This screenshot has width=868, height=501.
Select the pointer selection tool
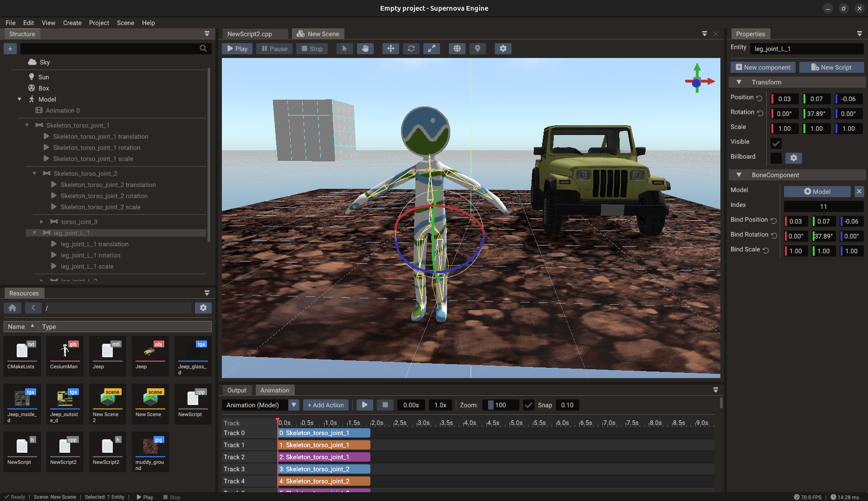click(344, 48)
